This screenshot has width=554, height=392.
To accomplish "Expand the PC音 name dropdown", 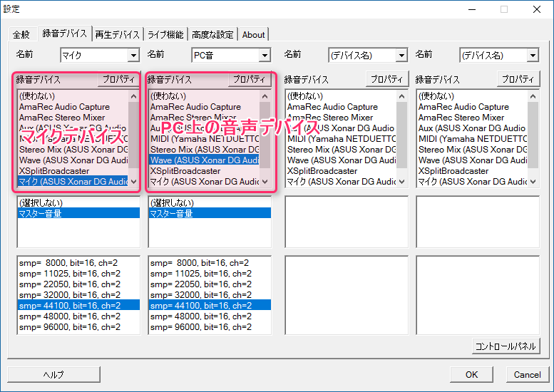I will click(x=265, y=55).
